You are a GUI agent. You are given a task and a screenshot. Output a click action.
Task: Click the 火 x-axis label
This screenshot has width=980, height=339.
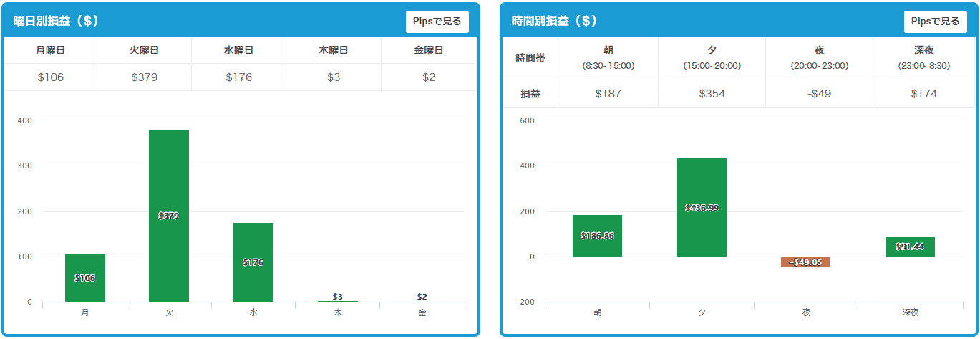click(x=169, y=313)
